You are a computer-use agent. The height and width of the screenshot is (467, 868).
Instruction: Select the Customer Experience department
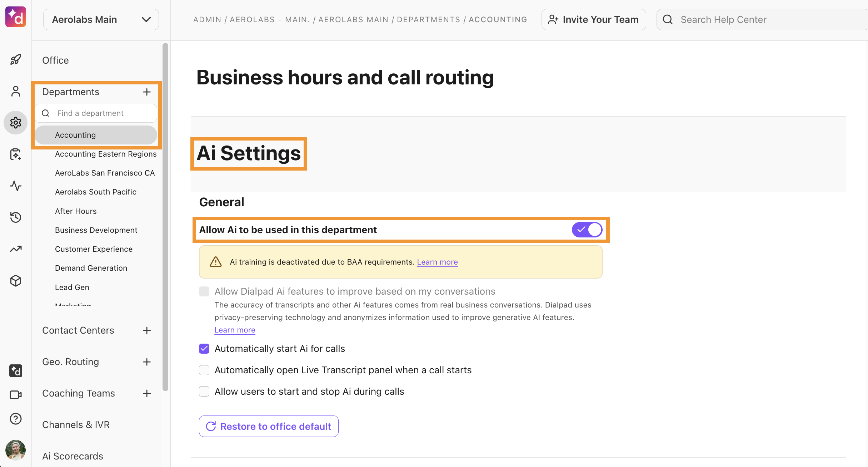click(x=94, y=249)
